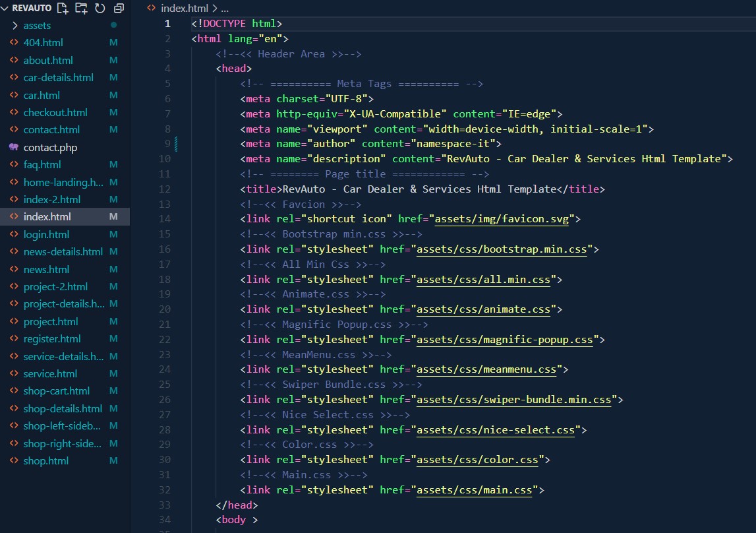Click the HTML file icon beside shop.html
Screen dimensions: 756x533
click(x=14, y=460)
